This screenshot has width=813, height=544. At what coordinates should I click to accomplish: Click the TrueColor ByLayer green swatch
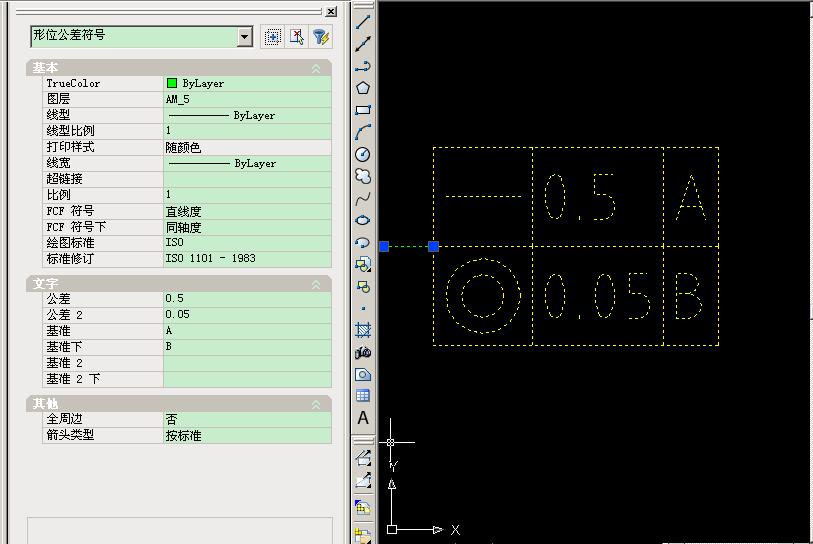pyautogui.click(x=172, y=83)
